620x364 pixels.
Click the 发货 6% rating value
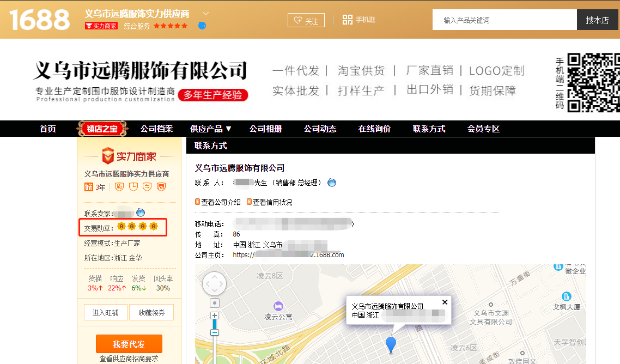139,288
